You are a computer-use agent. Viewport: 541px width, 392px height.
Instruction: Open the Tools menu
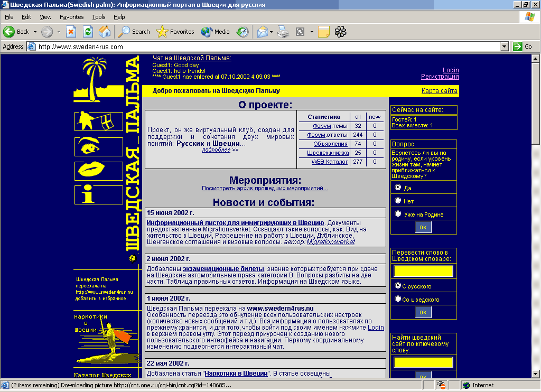tap(98, 17)
